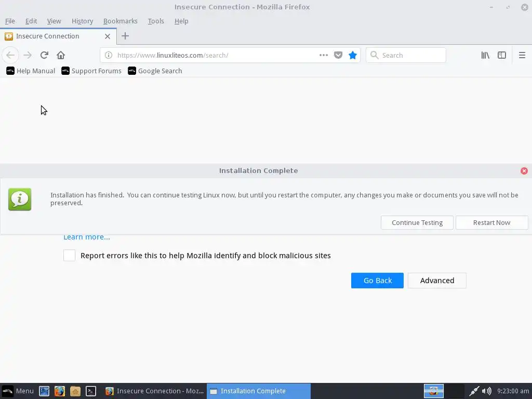Open the Firefox home page icon
Image resolution: width=532 pixels, height=399 pixels.
61,55
